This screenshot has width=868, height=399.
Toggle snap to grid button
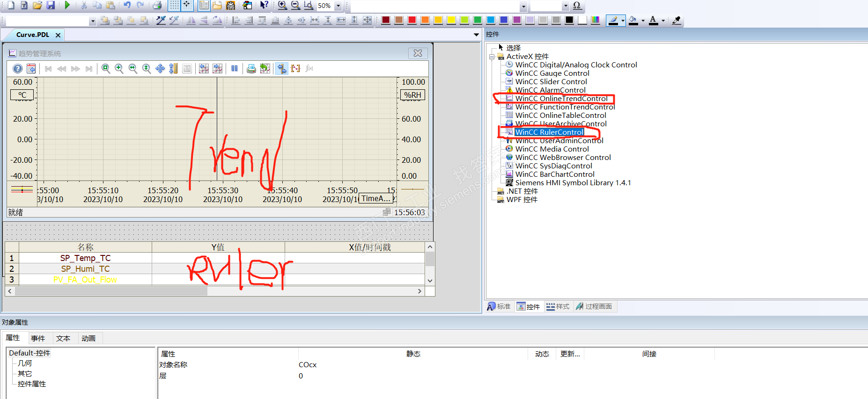click(187, 5)
